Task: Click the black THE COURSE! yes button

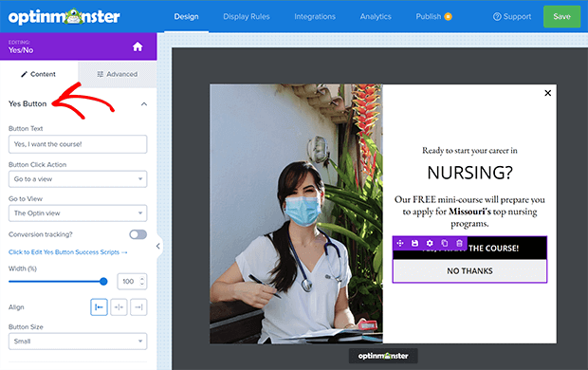Action: point(469,248)
